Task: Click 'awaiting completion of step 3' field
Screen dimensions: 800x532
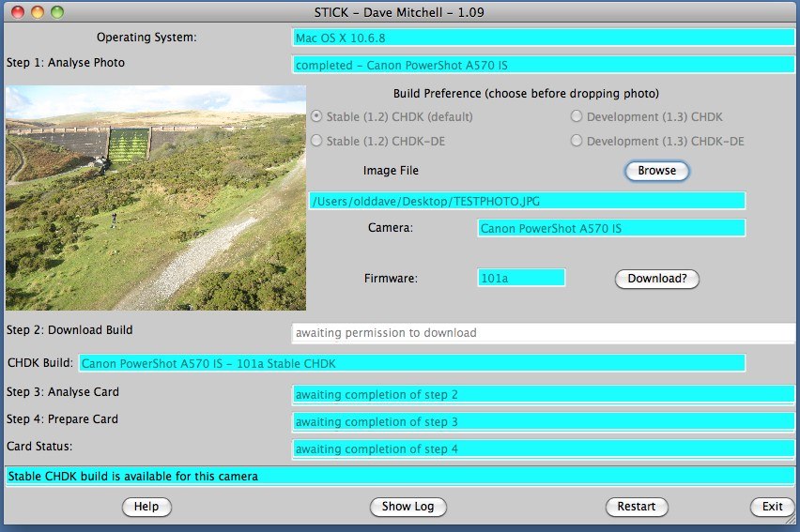Action: pos(544,422)
